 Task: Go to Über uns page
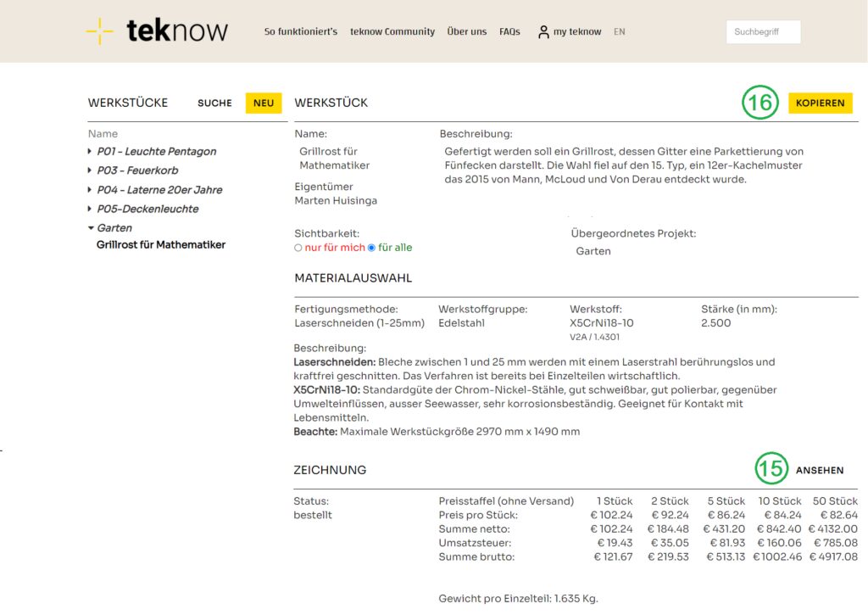[467, 31]
